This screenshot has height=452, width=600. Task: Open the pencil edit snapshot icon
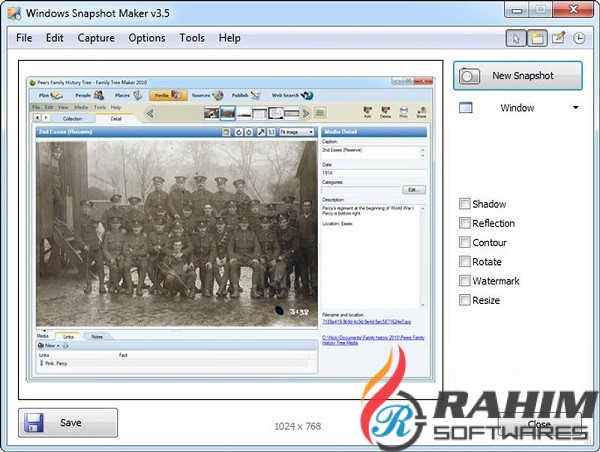pyautogui.click(x=558, y=38)
